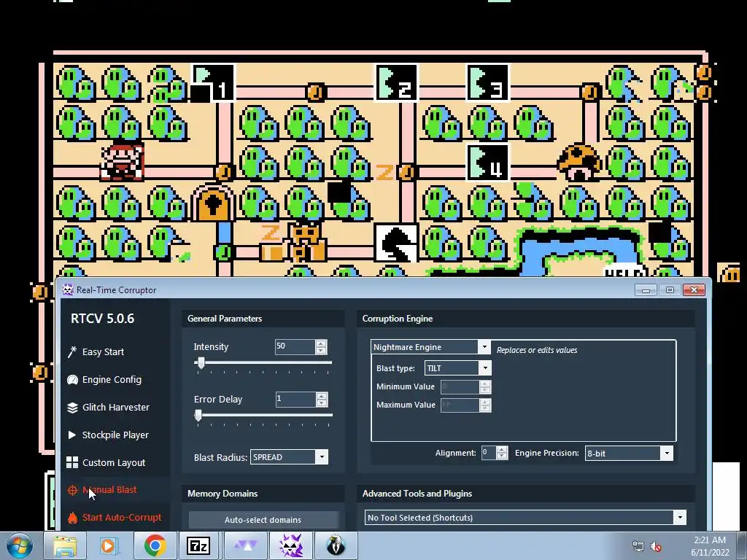Click the Intensity slider handle
The width and height of the screenshot is (747, 560).
pyautogui.click(x=201, y=363)
